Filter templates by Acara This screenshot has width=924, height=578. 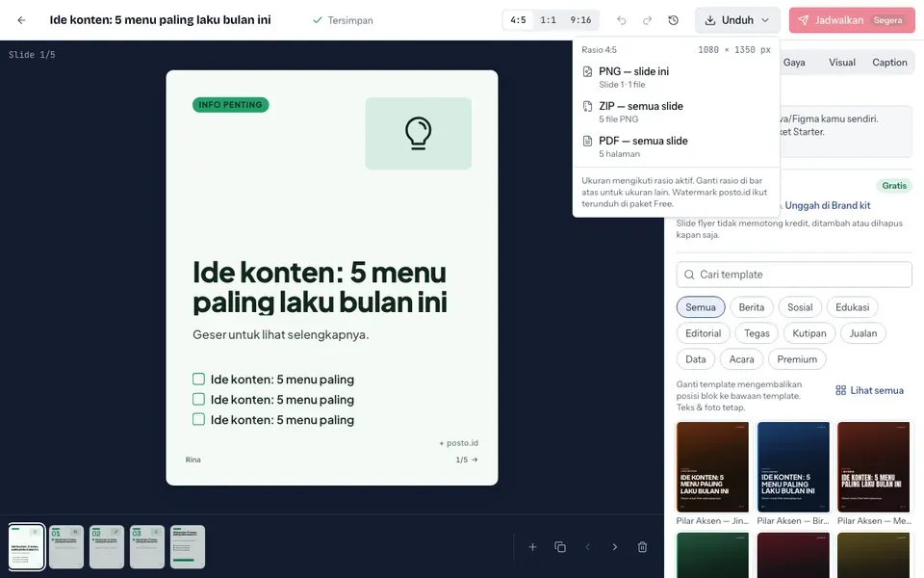(741, 359)
